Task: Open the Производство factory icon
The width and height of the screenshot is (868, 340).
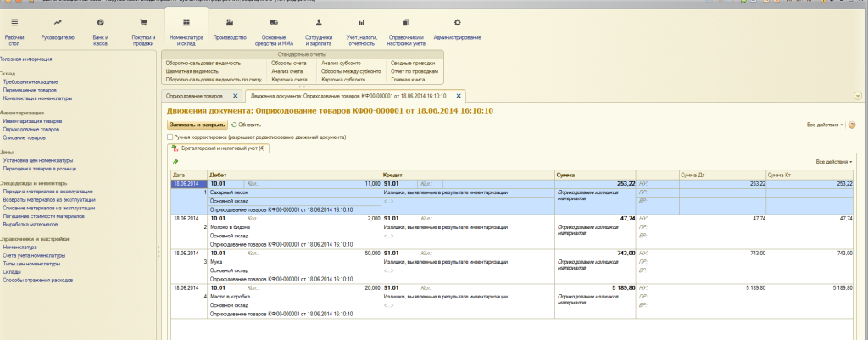Action: coord(229,23)
